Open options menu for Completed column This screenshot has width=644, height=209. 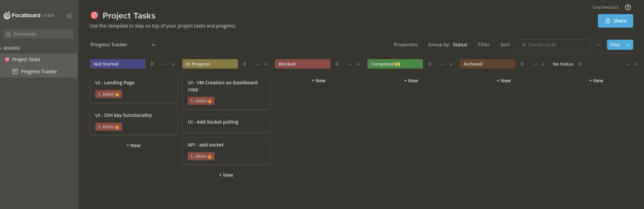[x=442, y=64]
